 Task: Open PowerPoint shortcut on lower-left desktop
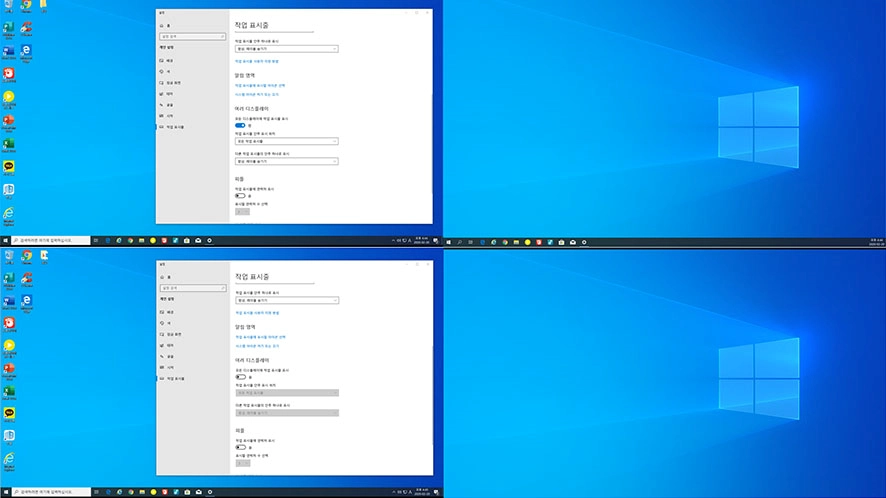[8, 370]
